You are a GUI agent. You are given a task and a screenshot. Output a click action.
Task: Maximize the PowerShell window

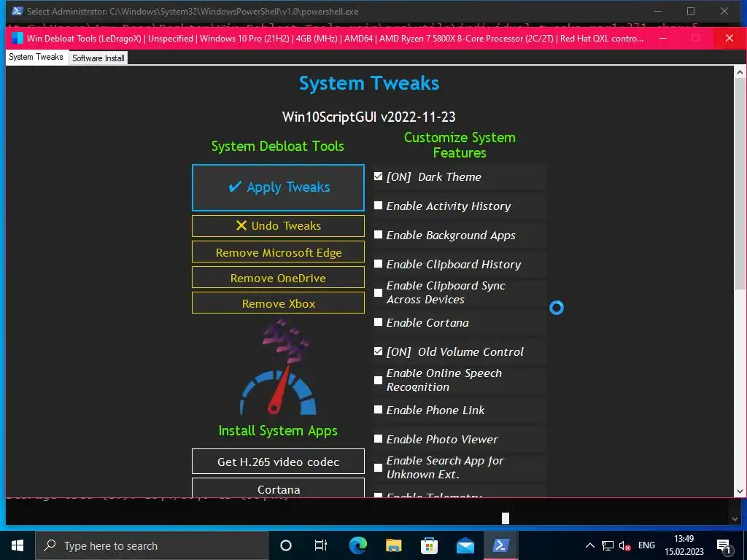[x=691, y=11]
